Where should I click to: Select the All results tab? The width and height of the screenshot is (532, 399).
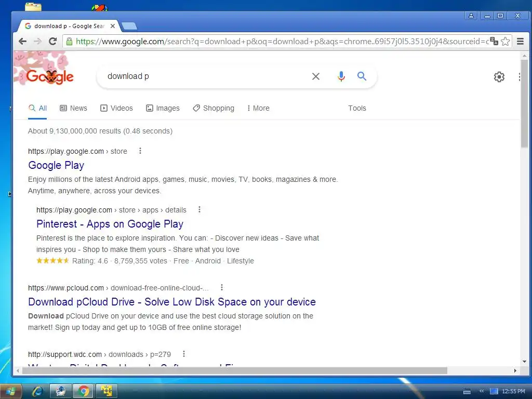coord(37,108)
